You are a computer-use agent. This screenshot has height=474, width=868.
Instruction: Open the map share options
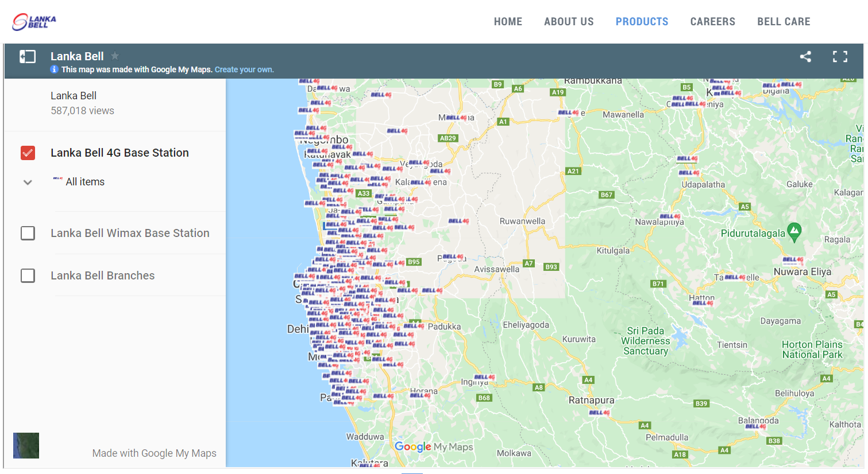tap(805, 56)
